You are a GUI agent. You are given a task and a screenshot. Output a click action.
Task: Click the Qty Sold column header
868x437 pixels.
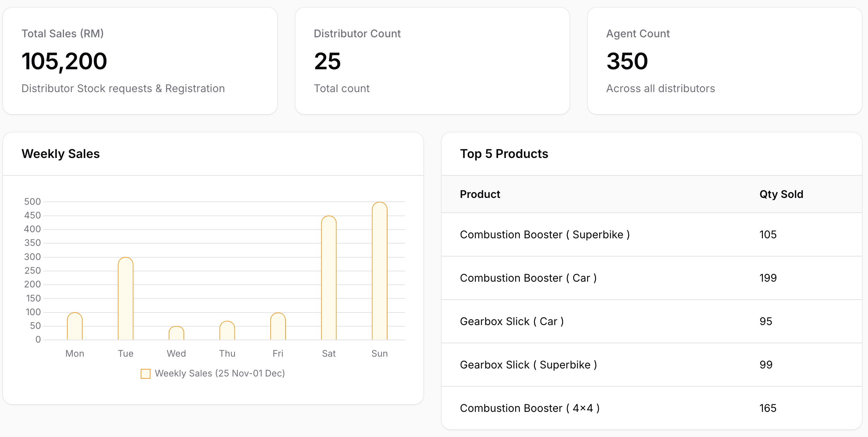781,194
